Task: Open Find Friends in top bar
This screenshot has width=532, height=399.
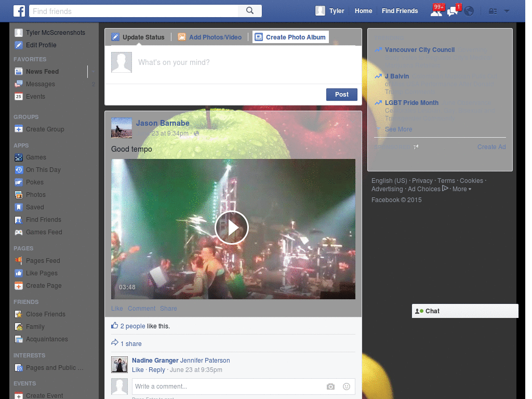Action: tap(400, 11)
